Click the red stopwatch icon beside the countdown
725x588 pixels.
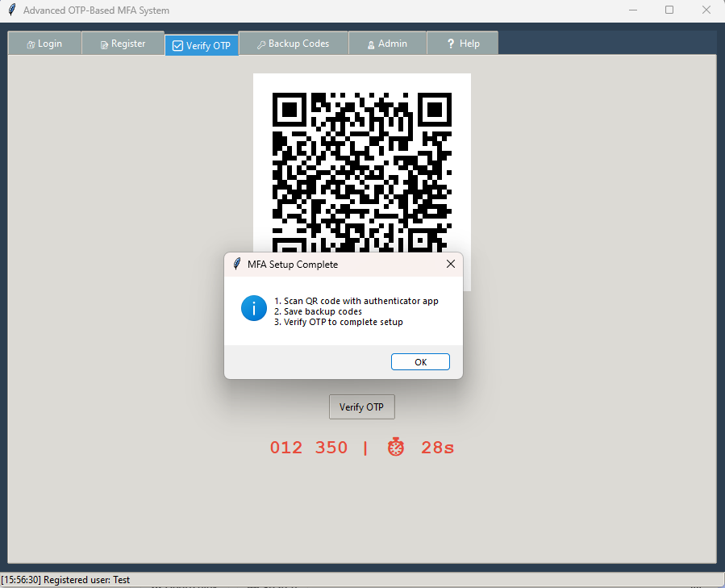coord(396,447)
